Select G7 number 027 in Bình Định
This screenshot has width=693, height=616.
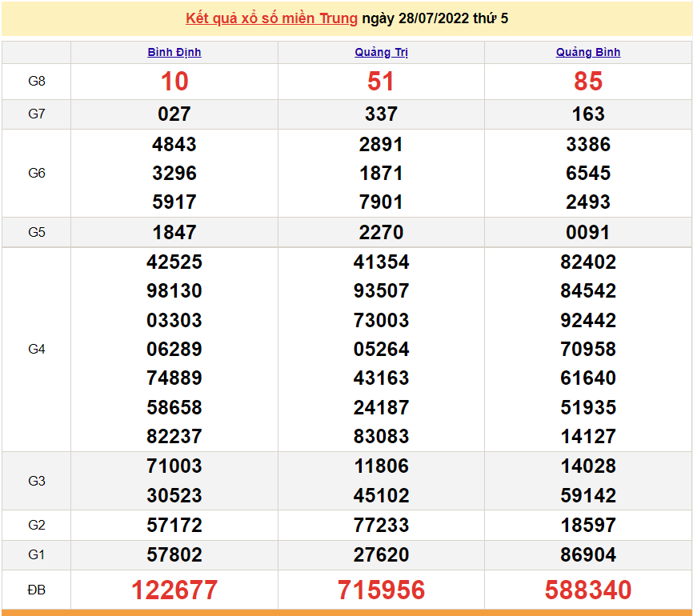(174, 114)
